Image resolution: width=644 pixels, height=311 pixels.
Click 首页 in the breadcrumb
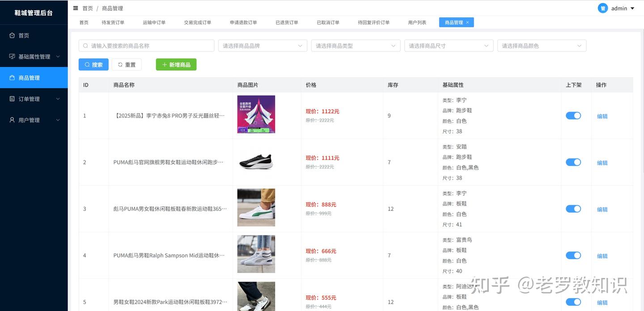pos(88,8)
